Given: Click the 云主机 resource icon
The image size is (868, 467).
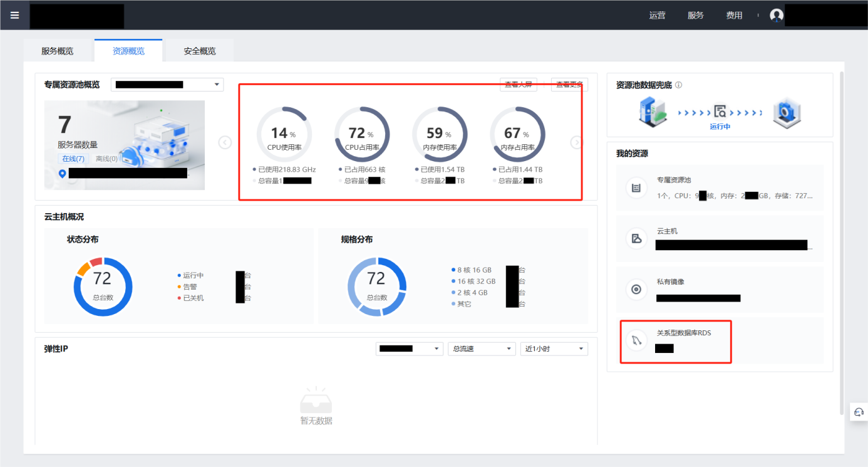Looking at the screenshot, I should coord(636,238).
